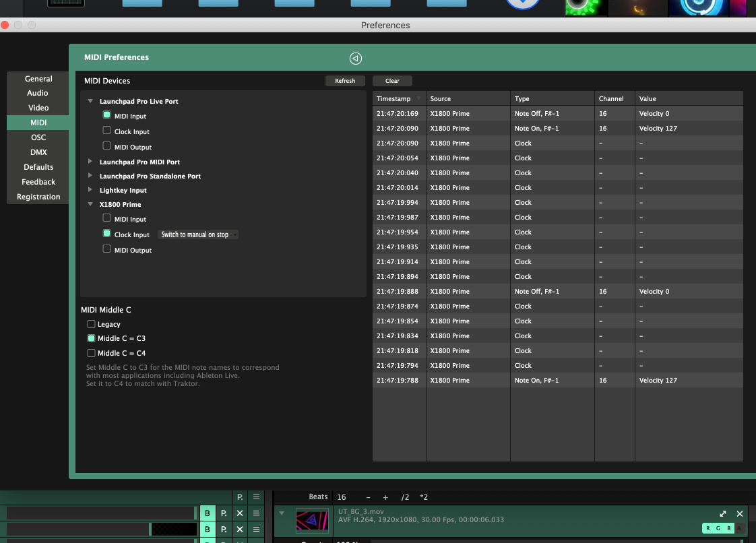
Task: Clear the MIDI monitor log
Action: (392, 81)
